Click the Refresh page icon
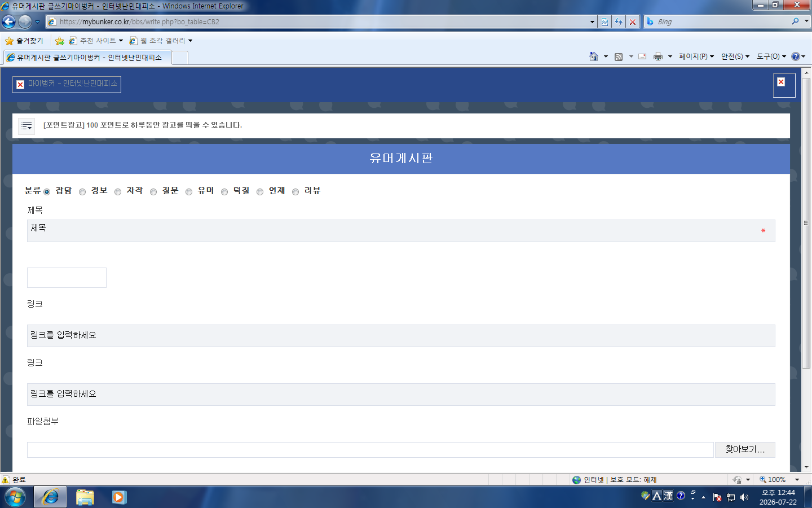The height and width of the screenshot is (508, 812). (619, 22)
